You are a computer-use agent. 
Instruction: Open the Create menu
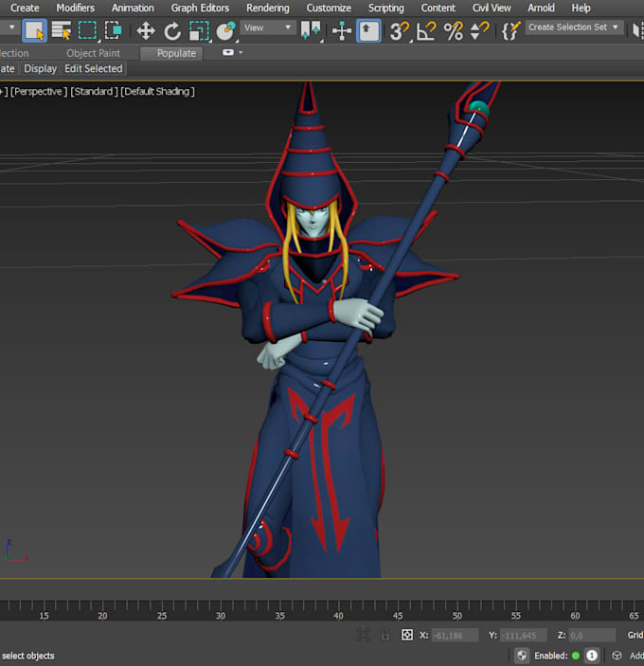(x=25, y=8)
